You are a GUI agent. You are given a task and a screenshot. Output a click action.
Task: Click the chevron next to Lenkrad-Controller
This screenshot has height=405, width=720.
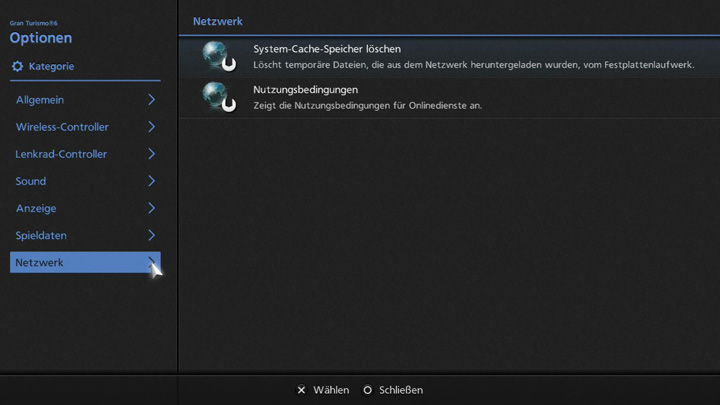tap(152, 154)
